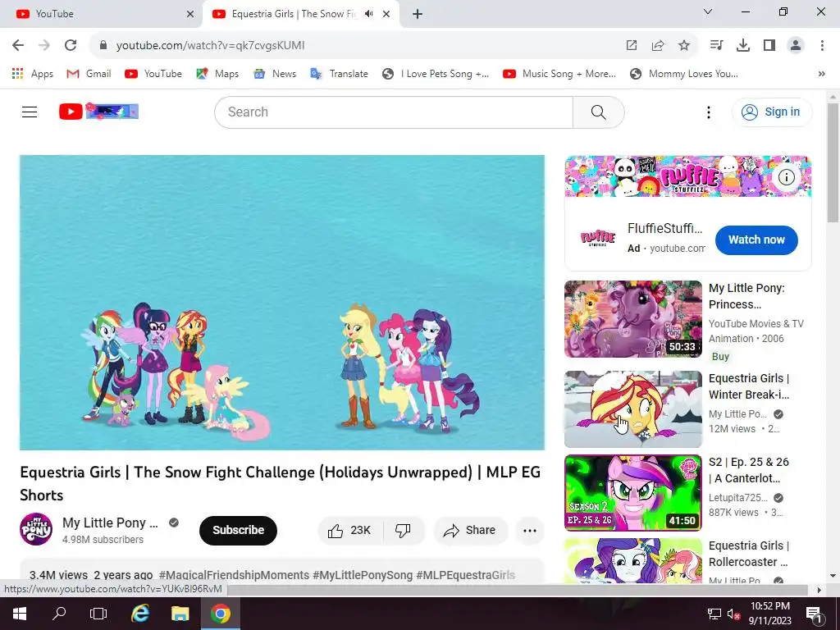Open the News bookmark
The width and height of the screenshot is (840, 630).
[x=275, y=73]
